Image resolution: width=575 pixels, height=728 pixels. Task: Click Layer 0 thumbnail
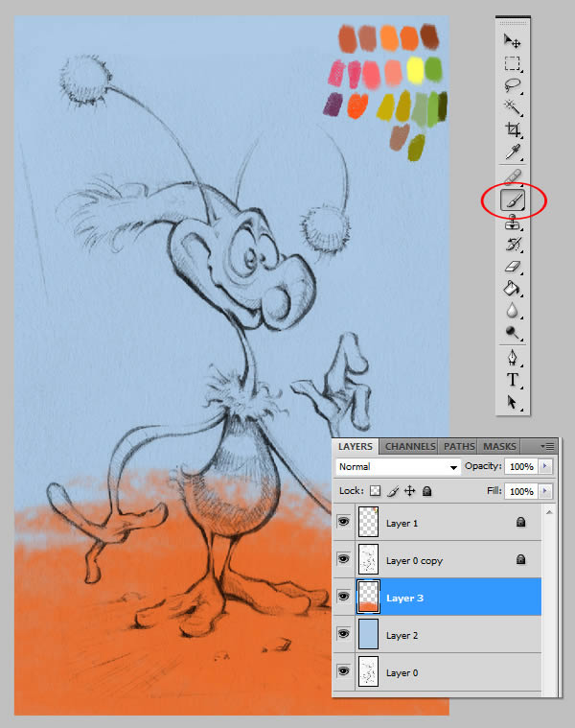369,671
